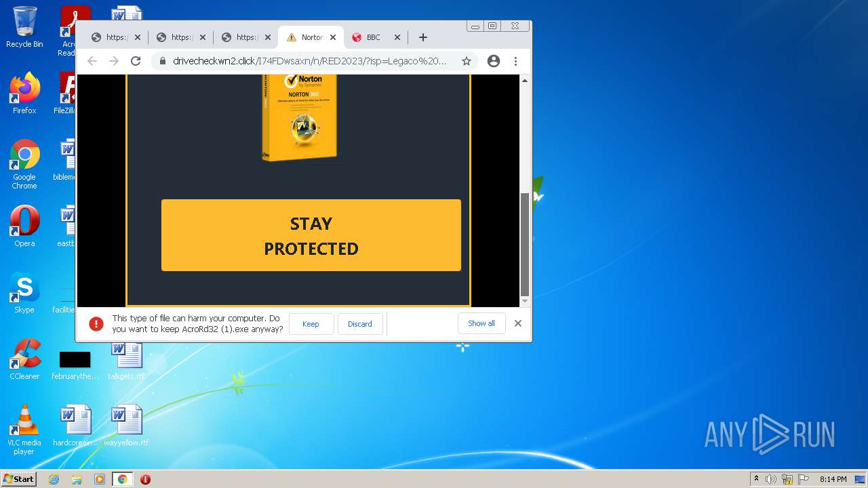Switch to the third https tab
Viewport: 868px width, 488px height.
tap(247, 37)
